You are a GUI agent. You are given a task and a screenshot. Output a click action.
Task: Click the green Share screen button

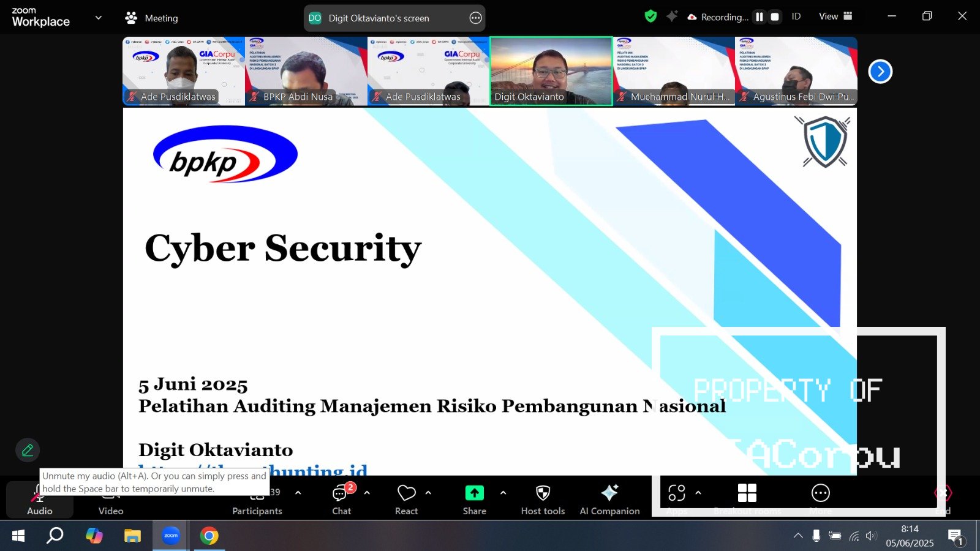tap(474, 493)
